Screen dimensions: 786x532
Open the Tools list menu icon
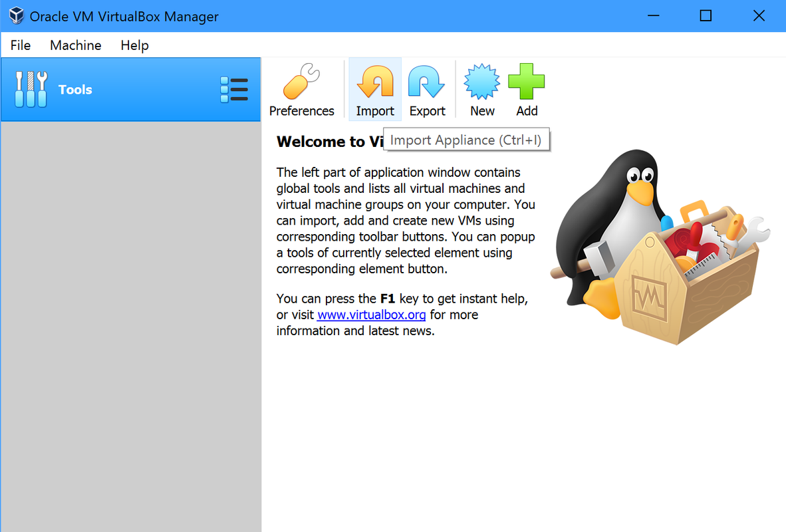(x=234, y=90)
